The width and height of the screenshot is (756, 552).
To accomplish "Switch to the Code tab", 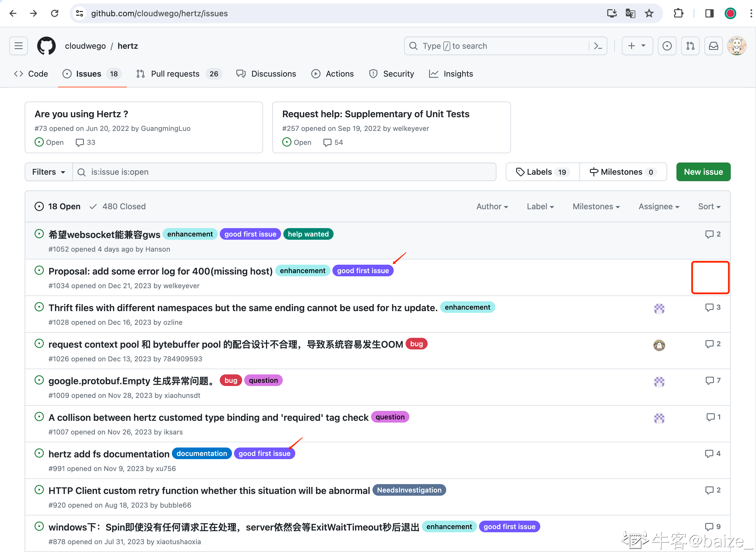I will 31,74.
